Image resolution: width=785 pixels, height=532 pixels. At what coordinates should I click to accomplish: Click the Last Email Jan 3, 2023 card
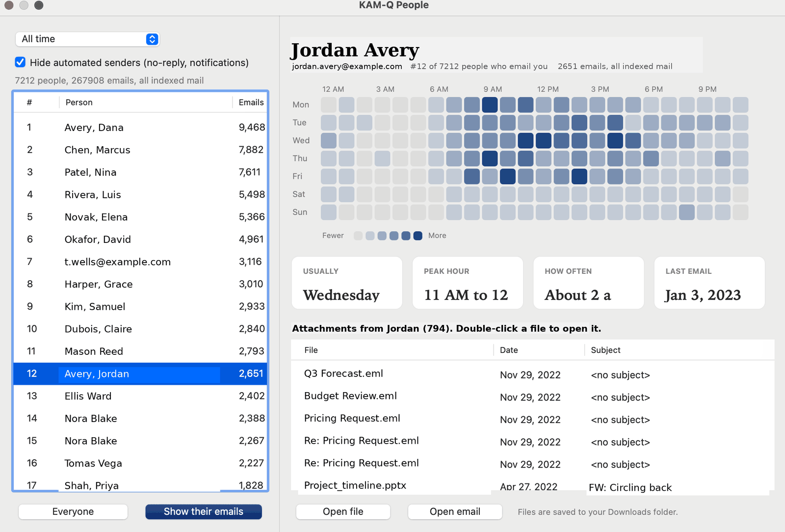click(x=709, y=283)
